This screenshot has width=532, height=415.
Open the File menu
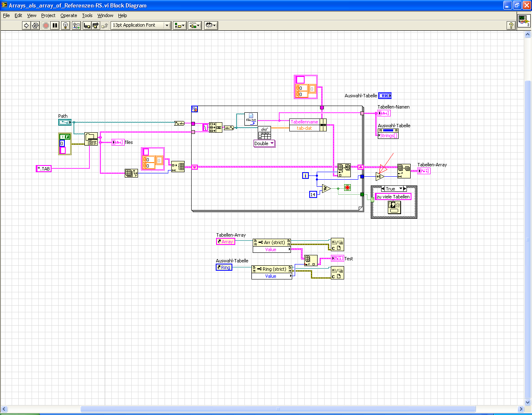(x=6, y=15)
